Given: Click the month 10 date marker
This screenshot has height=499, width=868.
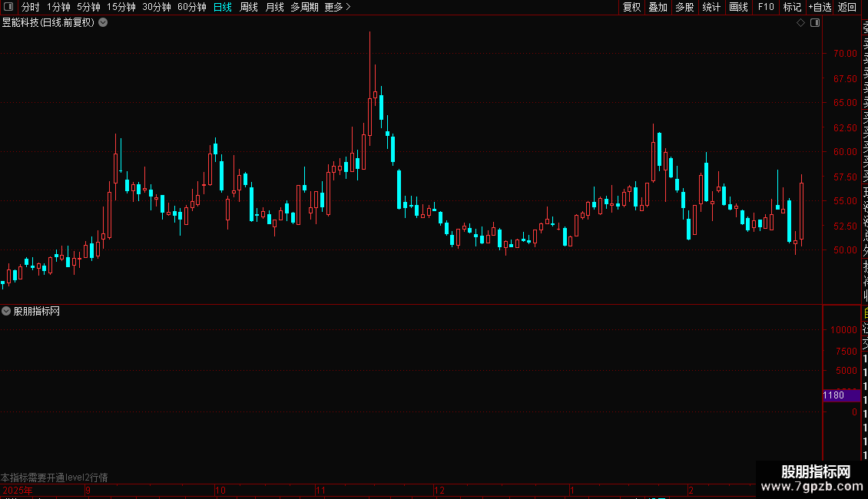Looking at the screenshot, I should click(220, 491).
